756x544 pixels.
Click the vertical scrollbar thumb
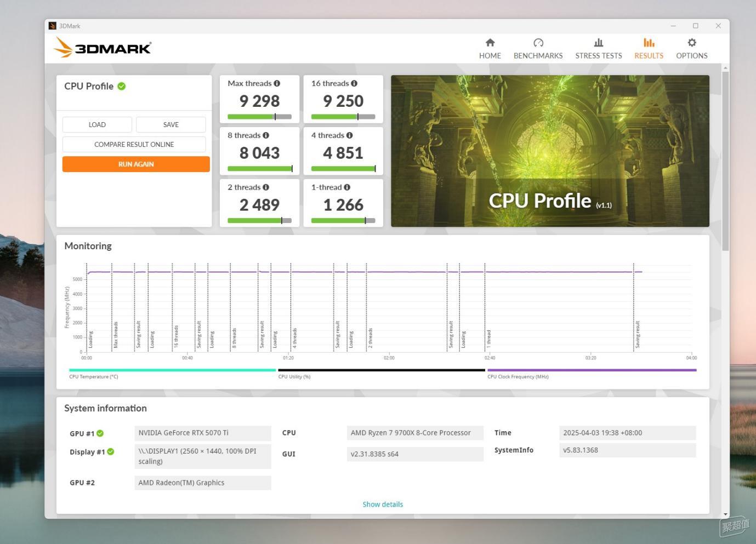coord(725,161)
